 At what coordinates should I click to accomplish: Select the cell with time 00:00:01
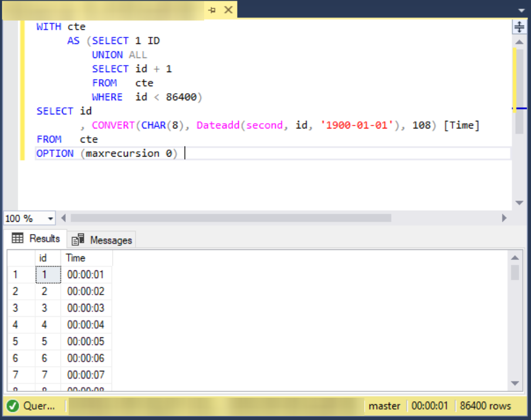[x=86, y=275]
